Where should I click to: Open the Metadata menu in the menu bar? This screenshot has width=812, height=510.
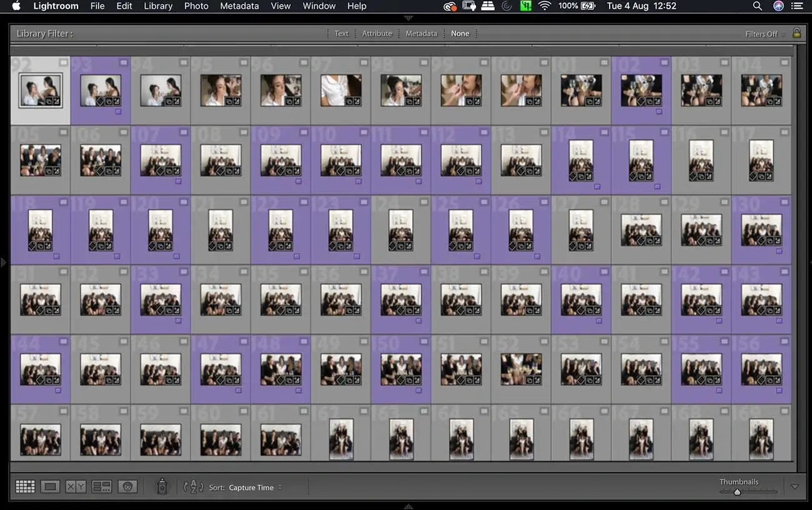(239, 6)
